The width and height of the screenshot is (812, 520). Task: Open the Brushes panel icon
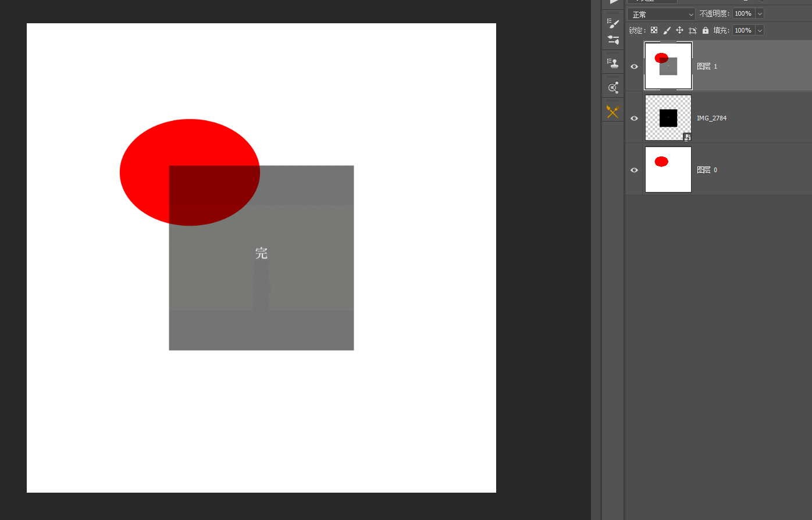[x=613, y=23]
